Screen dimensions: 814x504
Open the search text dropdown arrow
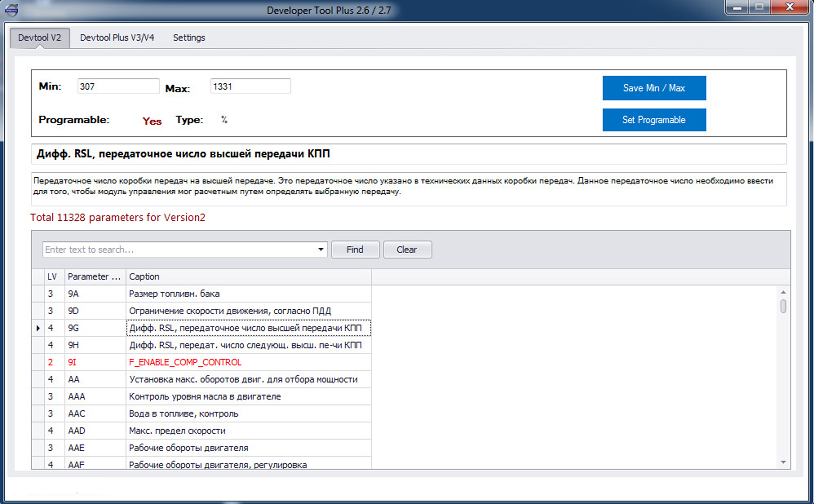320,249
